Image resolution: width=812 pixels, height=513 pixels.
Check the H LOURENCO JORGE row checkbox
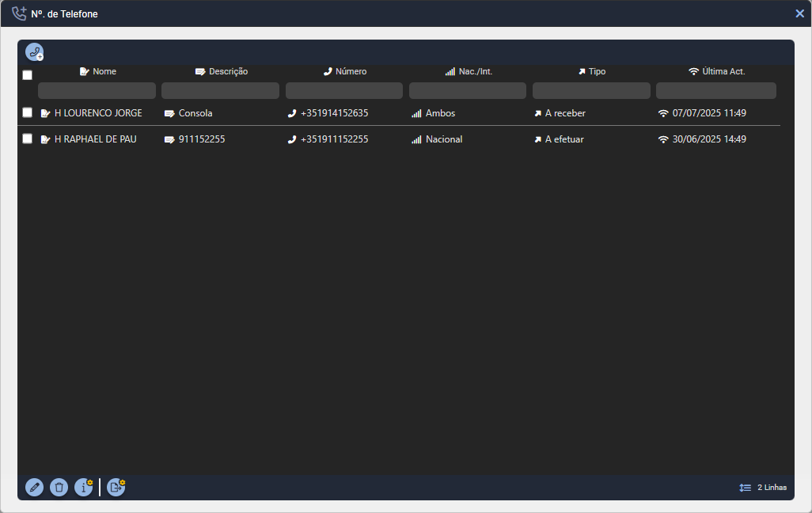click(28, 112)
